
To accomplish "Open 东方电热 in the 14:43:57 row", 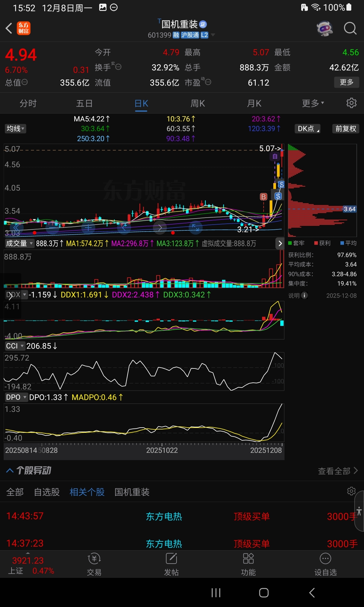I will tap(164, 516).
